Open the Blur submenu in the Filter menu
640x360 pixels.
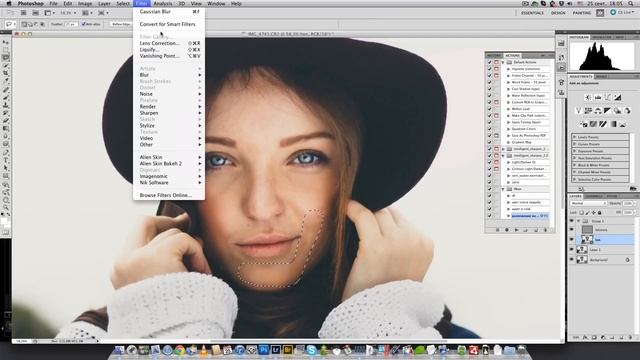pos(171,75)
